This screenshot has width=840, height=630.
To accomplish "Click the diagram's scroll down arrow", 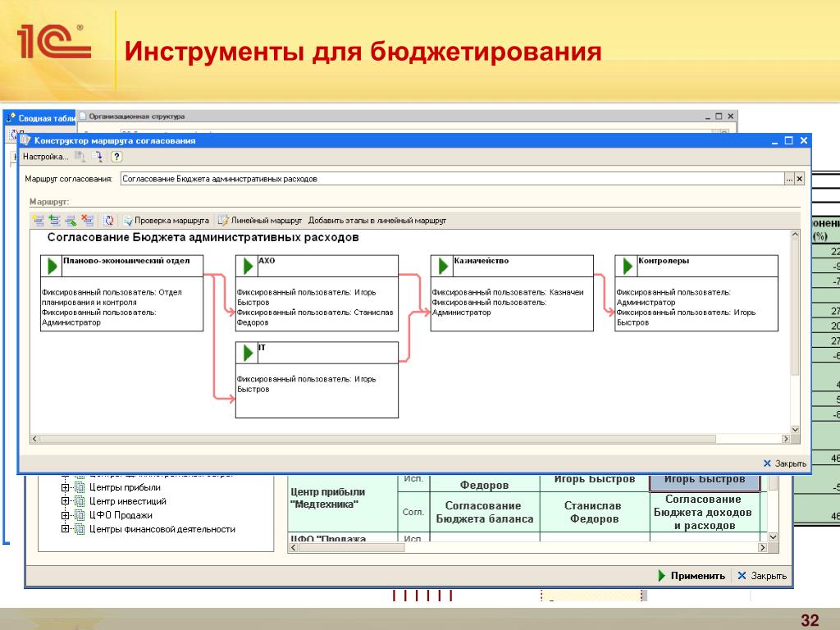I will 795,429.
